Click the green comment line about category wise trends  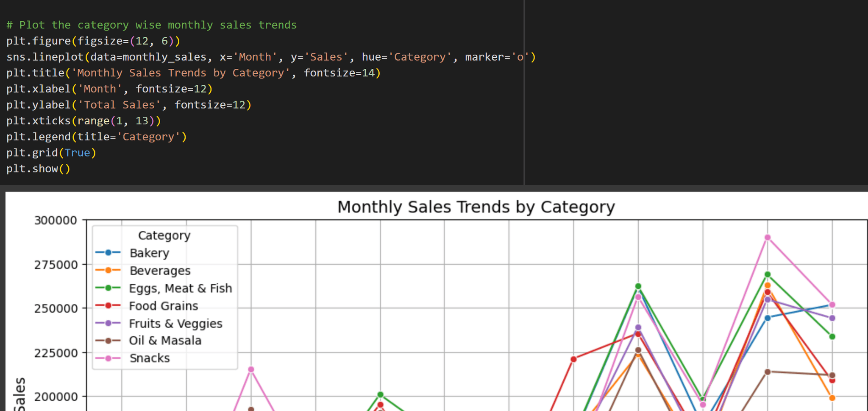point(151,25)
